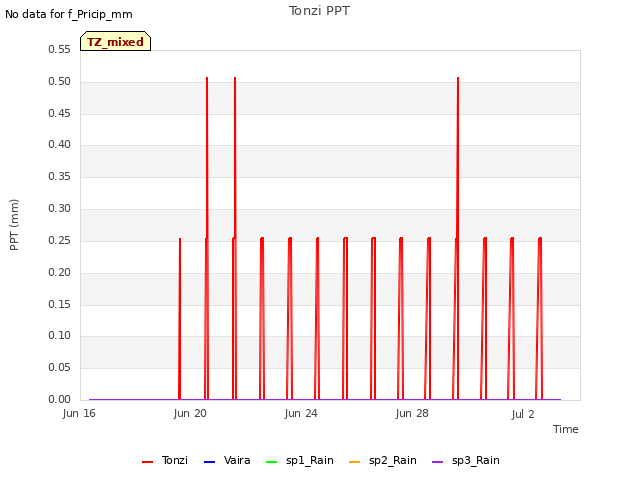Click the Jun 16 x-axis label
Viewport: 640px width, 480px height.
[79, 413]
